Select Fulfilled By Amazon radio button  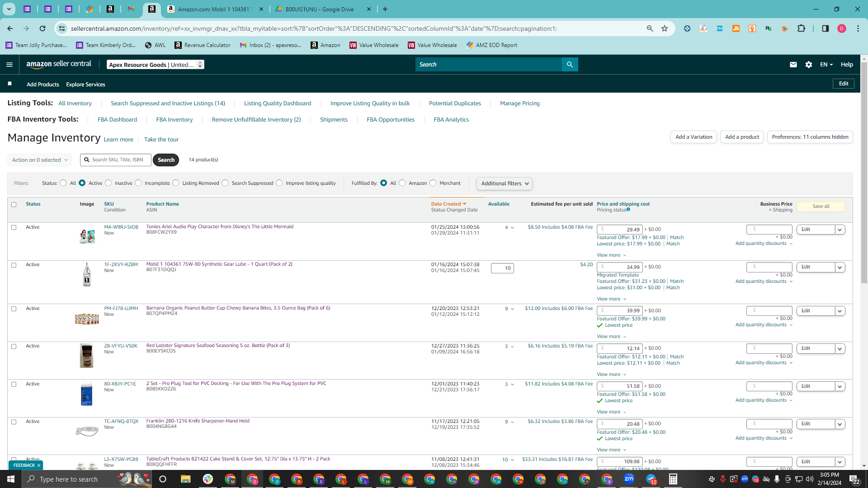(402, 183)
